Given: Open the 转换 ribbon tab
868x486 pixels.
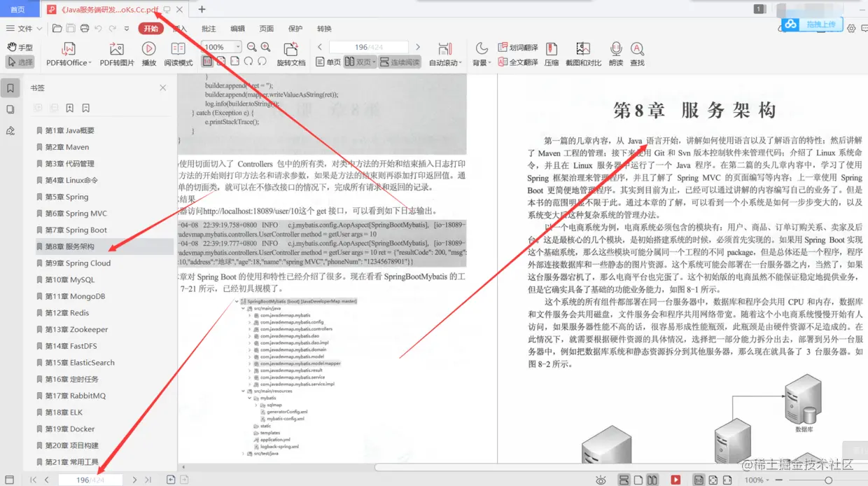Looking at the screenshot, I should point(324,29).
